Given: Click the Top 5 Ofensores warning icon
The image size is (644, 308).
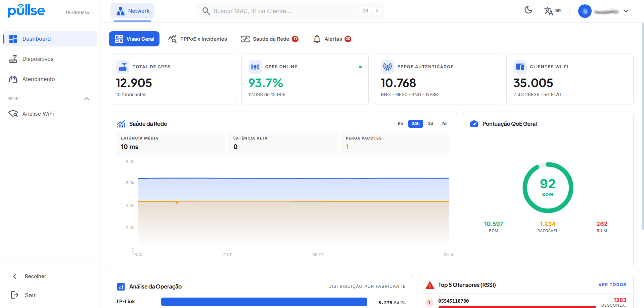Looking at the screenshot, I should [430, 285].
